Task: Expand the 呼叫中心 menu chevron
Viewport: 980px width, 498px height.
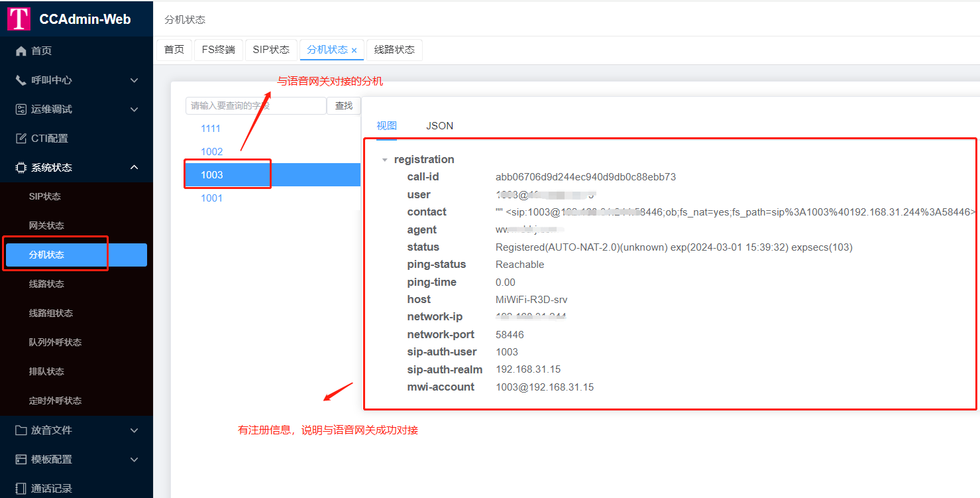Action: 135,80
